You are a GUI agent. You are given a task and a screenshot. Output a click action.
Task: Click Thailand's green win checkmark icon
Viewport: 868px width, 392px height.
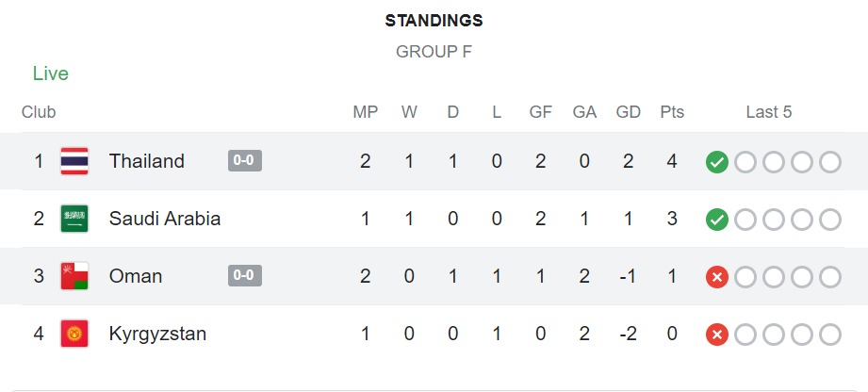pos(717,162)
